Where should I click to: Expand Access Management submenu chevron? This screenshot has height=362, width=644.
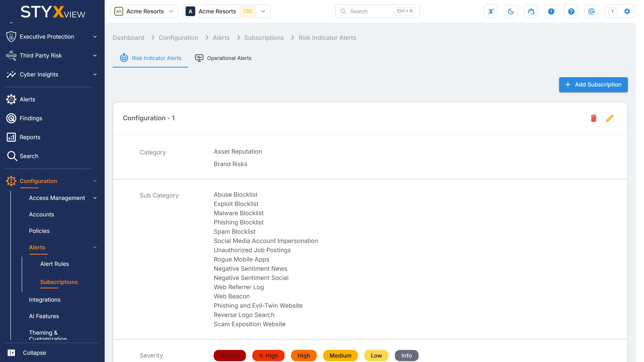coord(95,198)
